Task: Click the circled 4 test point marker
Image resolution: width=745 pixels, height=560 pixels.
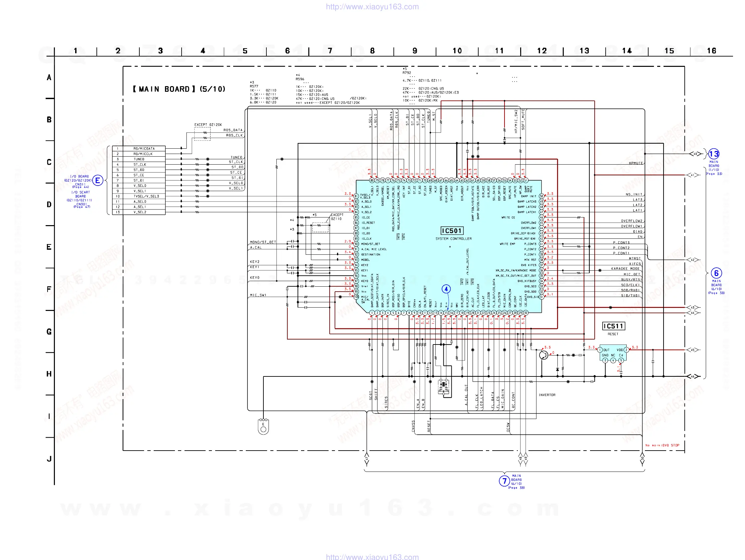Action: point(446,289)
